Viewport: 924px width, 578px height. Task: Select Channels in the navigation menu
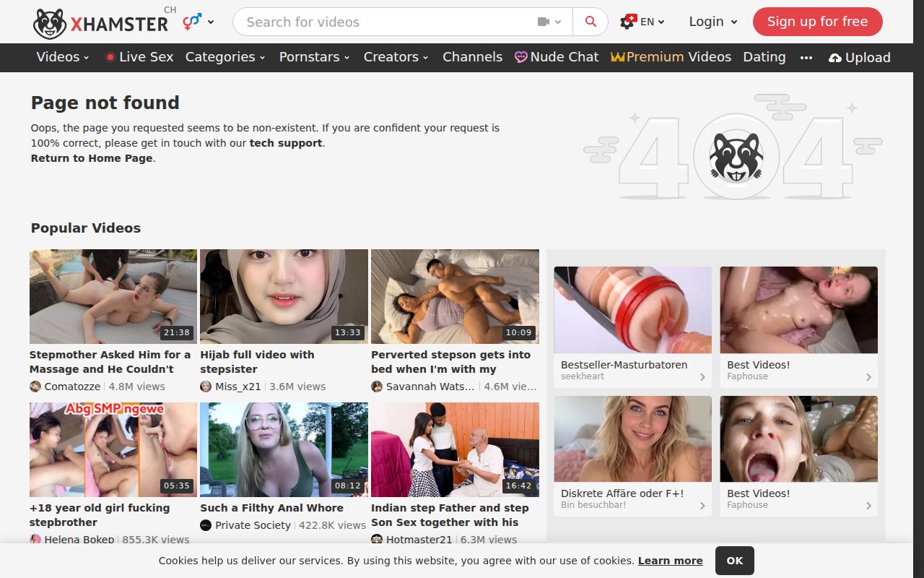click(x=472, y=57)
